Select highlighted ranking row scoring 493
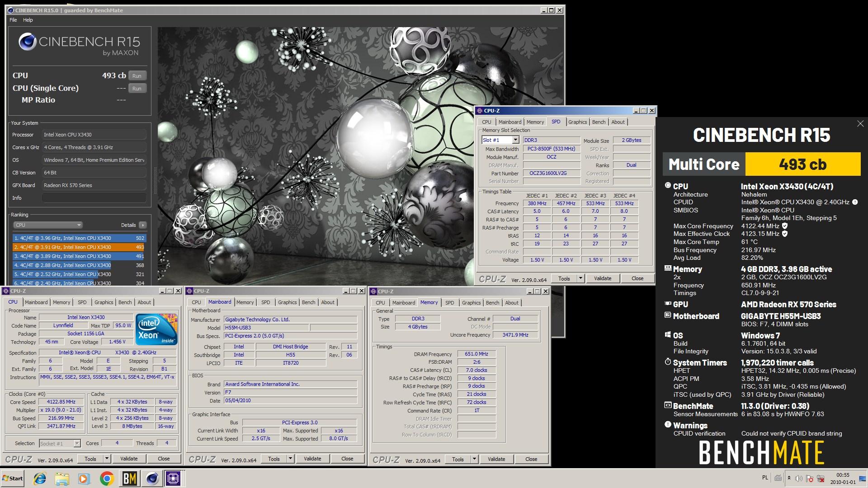Viewport: 868px width, 488px height. pyautogui.click(x=79, y=247)
